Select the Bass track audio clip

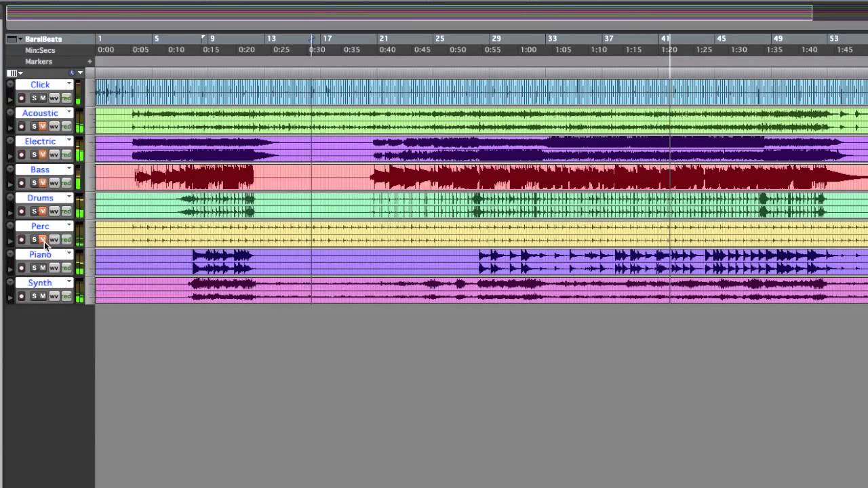481,178
